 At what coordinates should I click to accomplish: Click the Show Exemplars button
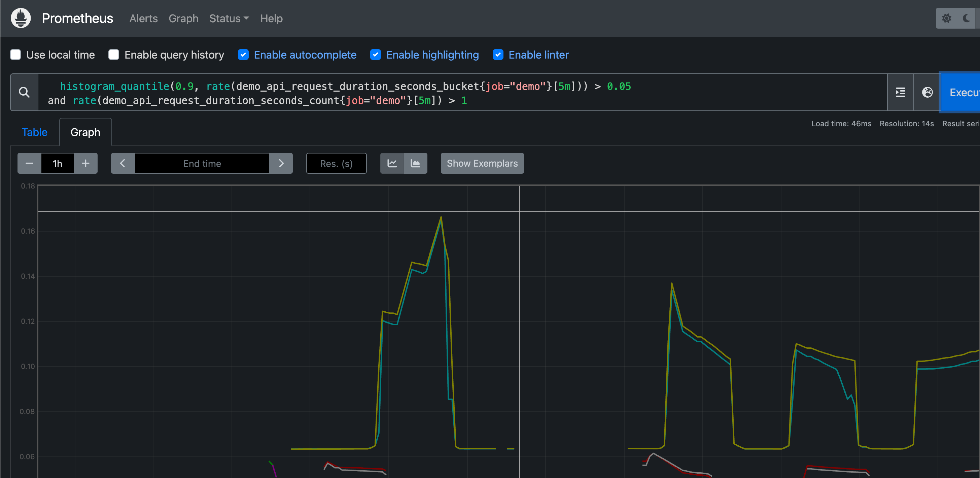click(482, 163)
